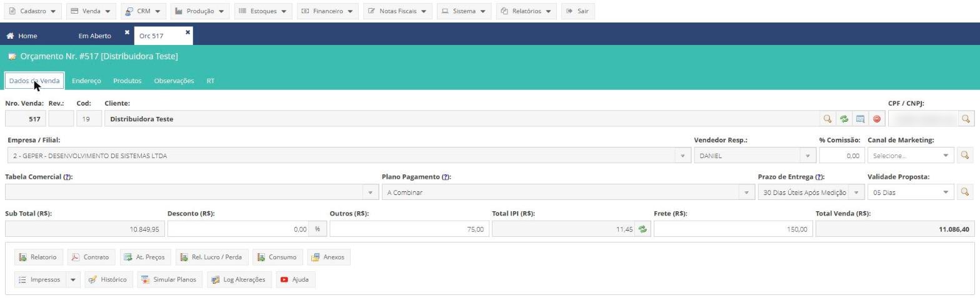Screen dimensions: 980x300
Task: Open Rel. Lucro / Perda report
Action: 211,257
